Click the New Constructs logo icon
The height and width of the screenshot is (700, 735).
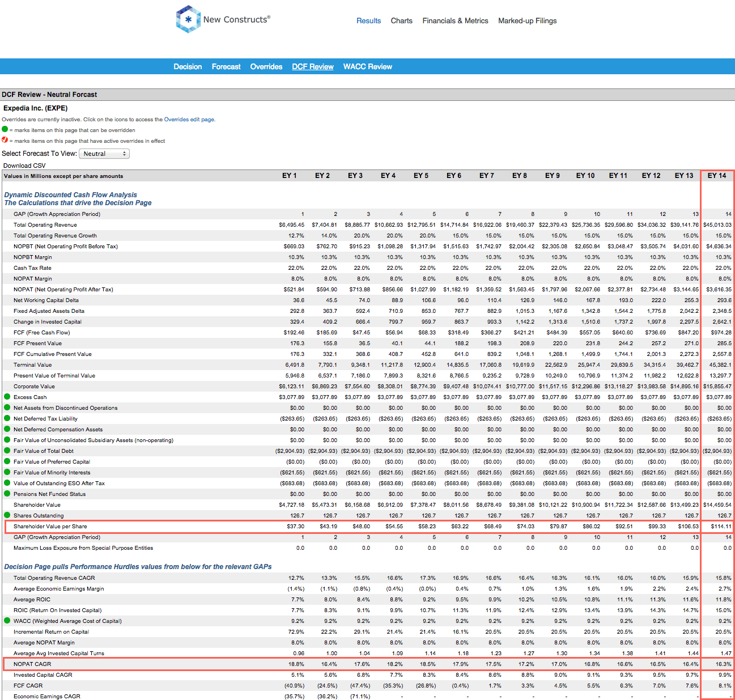(x=188, y=19)
